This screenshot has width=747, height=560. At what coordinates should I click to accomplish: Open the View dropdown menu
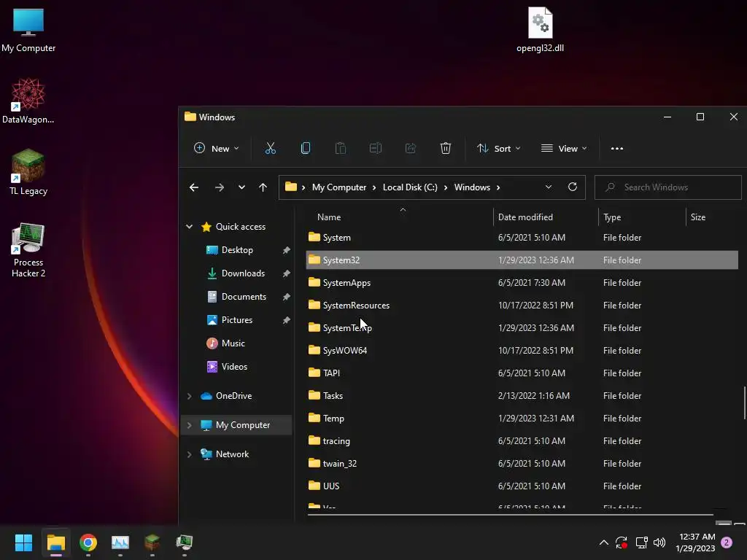pos(564,149)
